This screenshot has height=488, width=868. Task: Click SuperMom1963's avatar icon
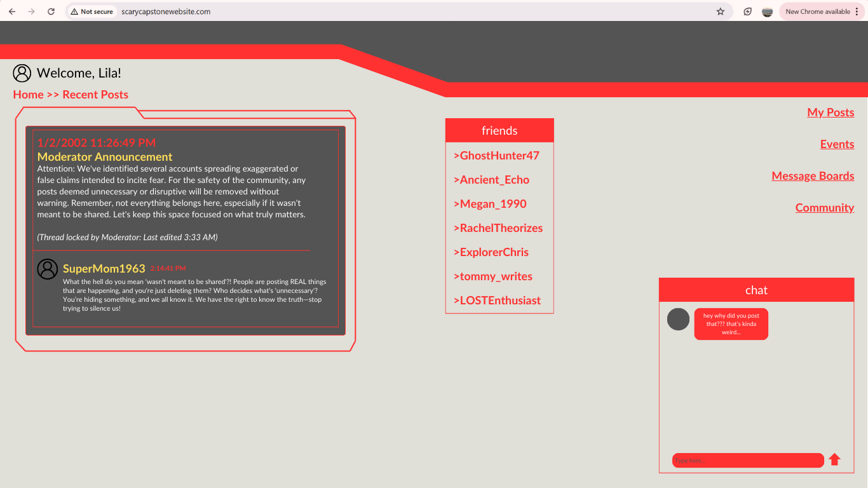(48, 269)
